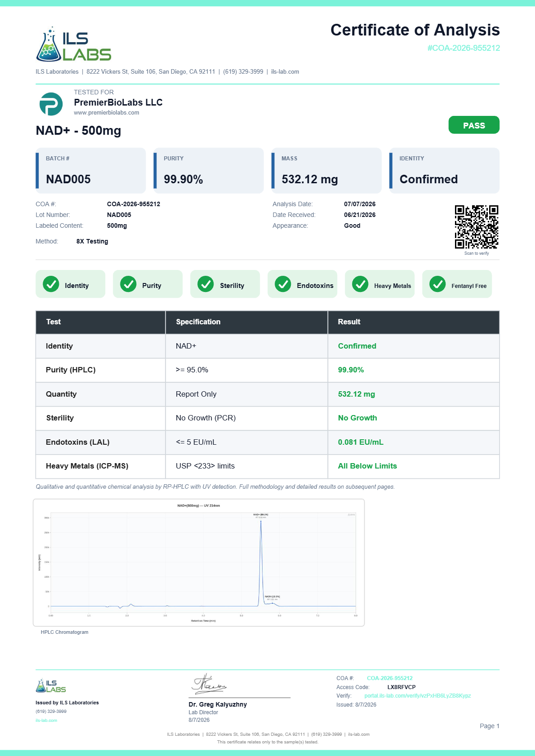Click the Lab Director signature image
Image resolution: width=535 pixels, height=756 pixels.
pyautogui.click(x=209, y=684)
